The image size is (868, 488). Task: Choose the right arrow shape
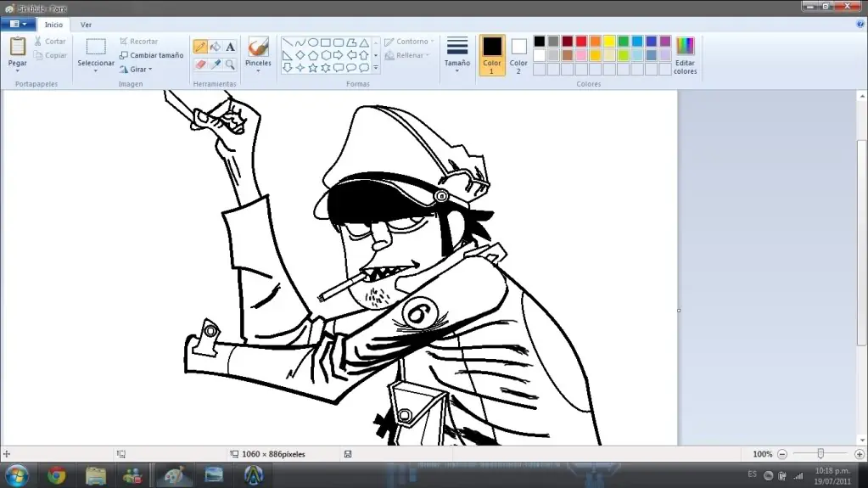(x=339, y=55)
